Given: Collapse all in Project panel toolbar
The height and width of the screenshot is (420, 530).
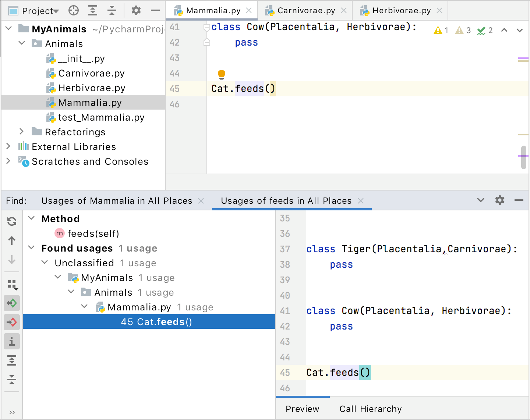Looking at the screenshot, I should click(112, 11).
